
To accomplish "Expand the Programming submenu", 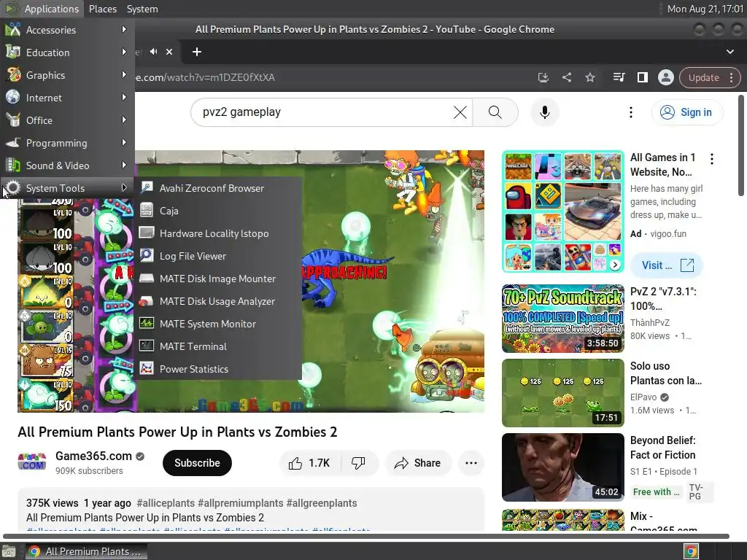I will 67,143.
